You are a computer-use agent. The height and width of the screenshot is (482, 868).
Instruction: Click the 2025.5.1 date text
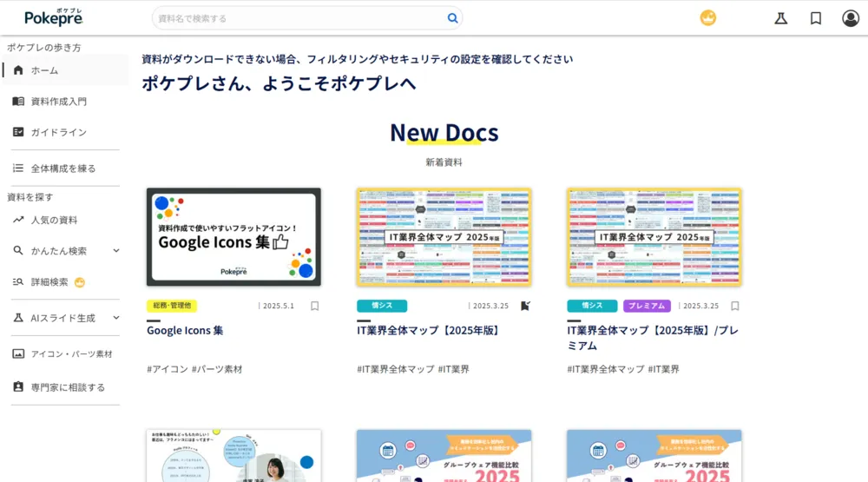pyautogui.click(x=278, y=306)
